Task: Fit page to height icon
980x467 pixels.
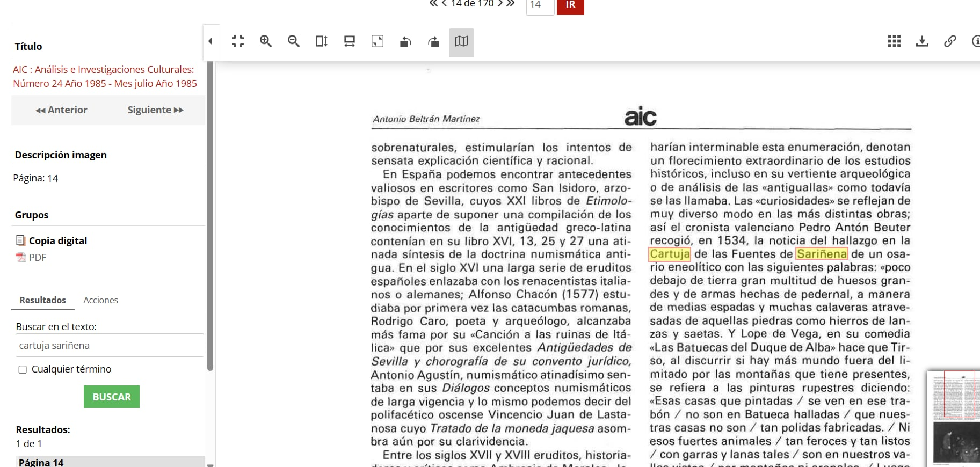Action: [x=321, y=41]
